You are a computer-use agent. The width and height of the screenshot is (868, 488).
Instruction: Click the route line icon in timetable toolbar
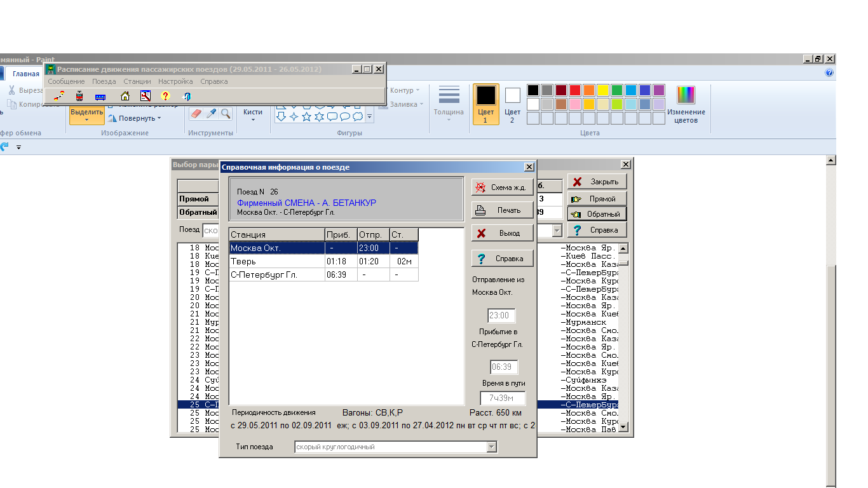point(58,97)
